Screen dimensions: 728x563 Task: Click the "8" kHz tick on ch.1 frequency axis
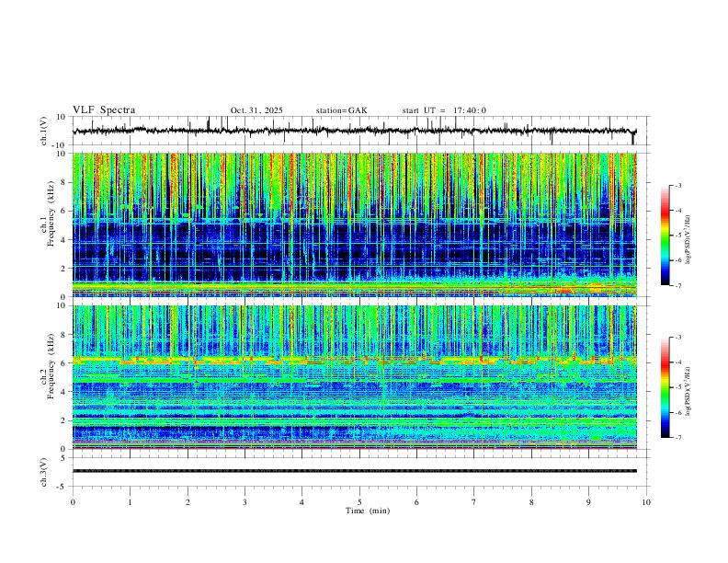coord(64,182)
